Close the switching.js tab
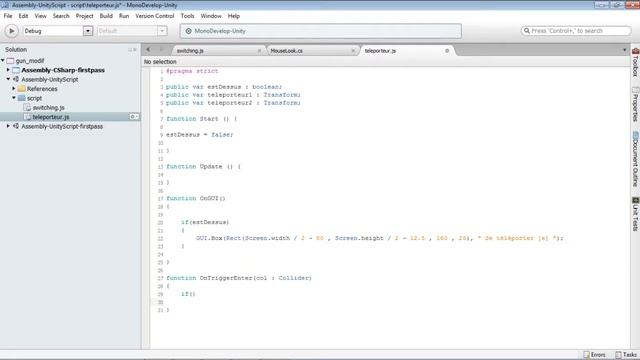Image resolution: width=640 pixels, height=360 pixels. coord(259,51)
